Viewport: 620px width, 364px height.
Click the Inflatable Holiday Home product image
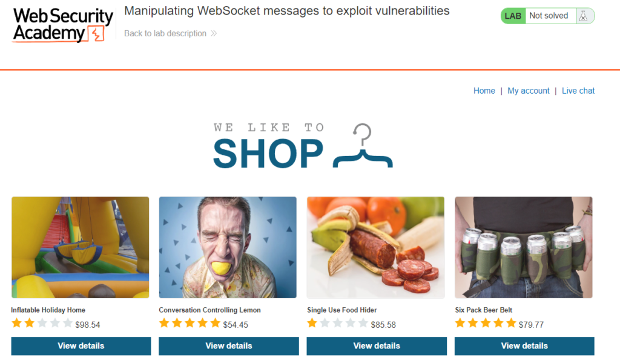pos(81,247)
